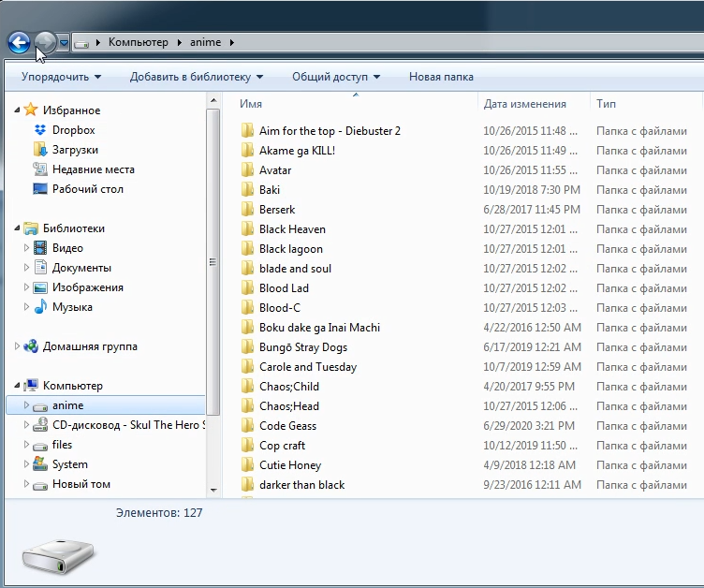Click the Музыка note icon

pos(40,307)
